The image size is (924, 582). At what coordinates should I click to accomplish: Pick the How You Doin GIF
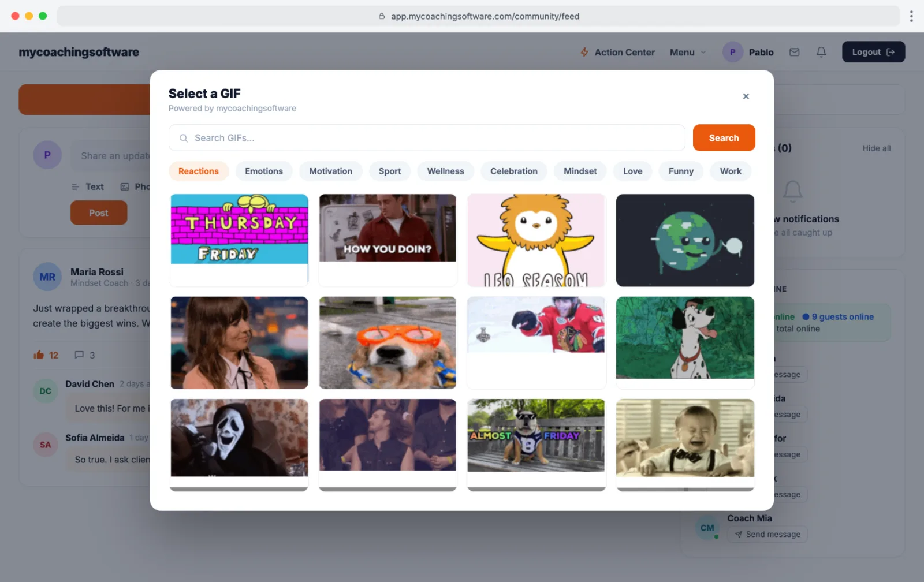388,240
